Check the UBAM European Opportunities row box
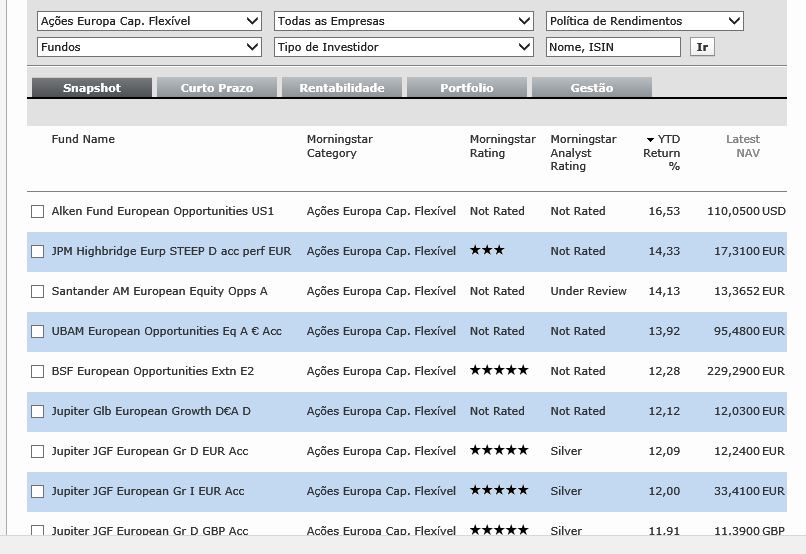 click(38, 332)
